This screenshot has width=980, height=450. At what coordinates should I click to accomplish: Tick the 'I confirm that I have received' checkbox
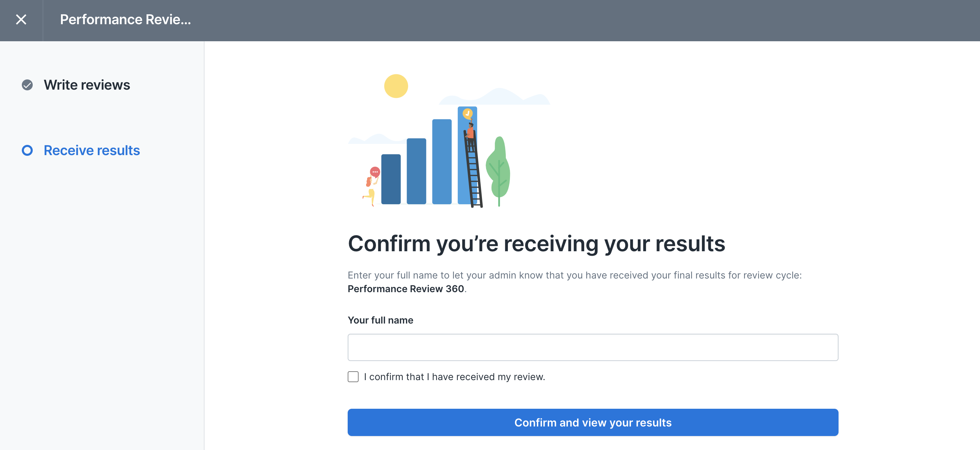[x=353, y=377]
